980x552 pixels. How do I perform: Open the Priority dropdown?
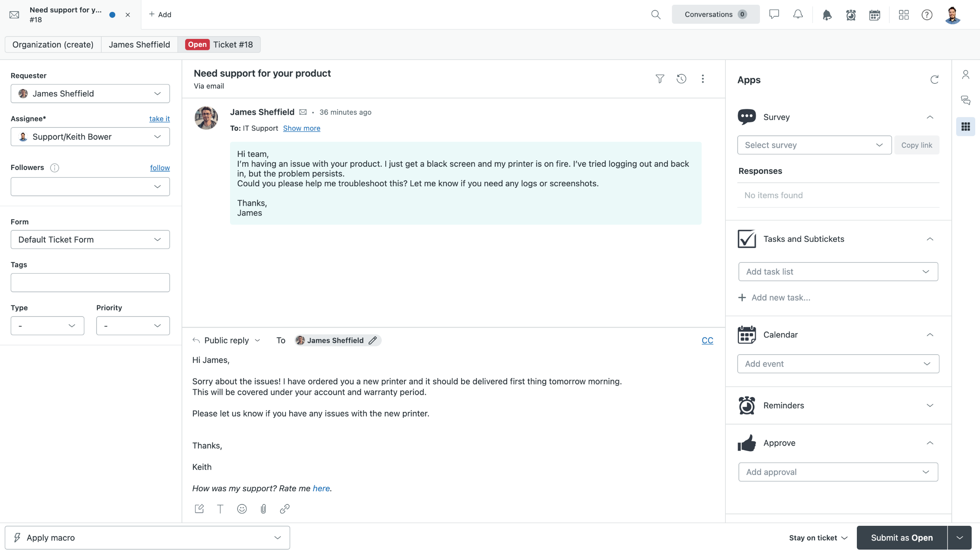tap(133, 326)
